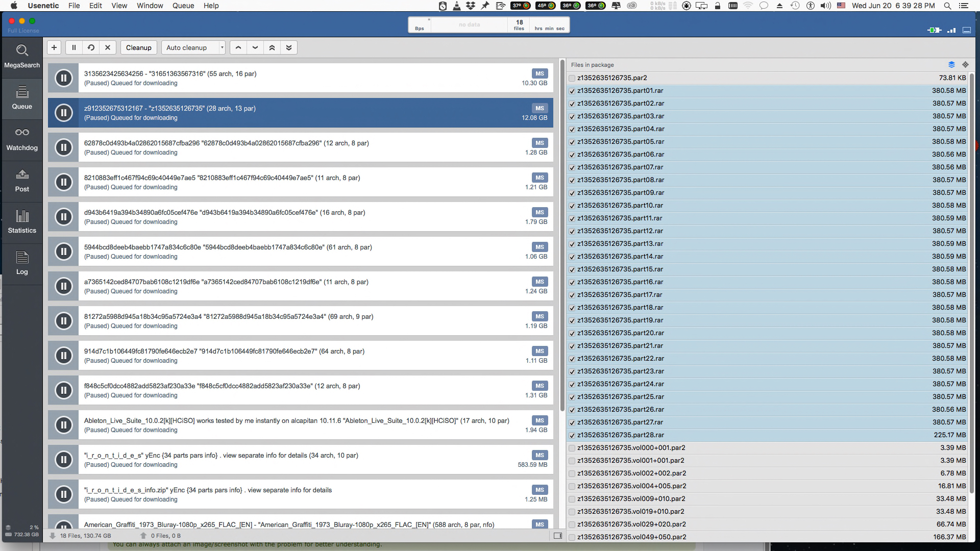
Task: Open the File menu
Action: coord(74,6)
